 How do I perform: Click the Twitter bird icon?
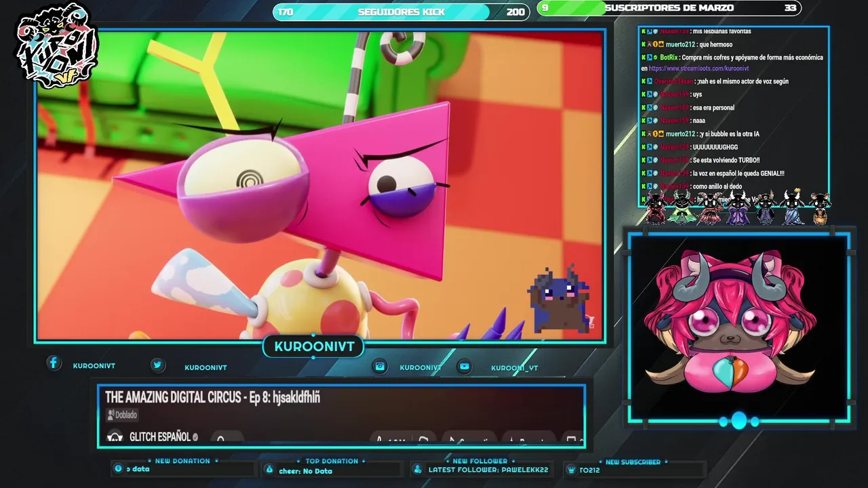(157, 365)
